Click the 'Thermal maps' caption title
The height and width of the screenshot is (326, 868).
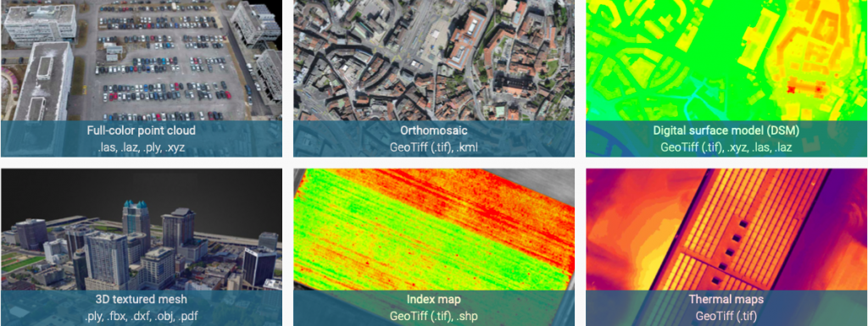tap(726, 300)
